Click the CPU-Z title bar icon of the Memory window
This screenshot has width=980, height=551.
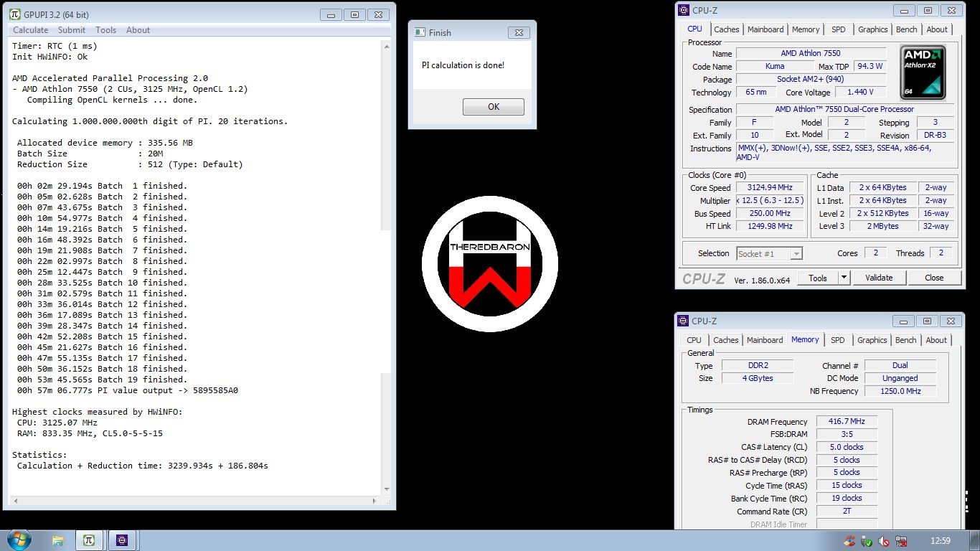pos(684,321)
